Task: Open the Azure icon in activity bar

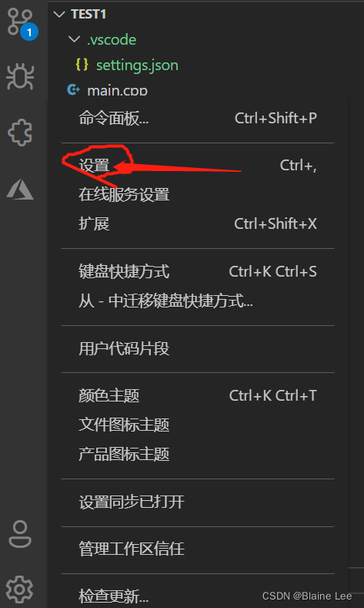Action: [20, 190]
